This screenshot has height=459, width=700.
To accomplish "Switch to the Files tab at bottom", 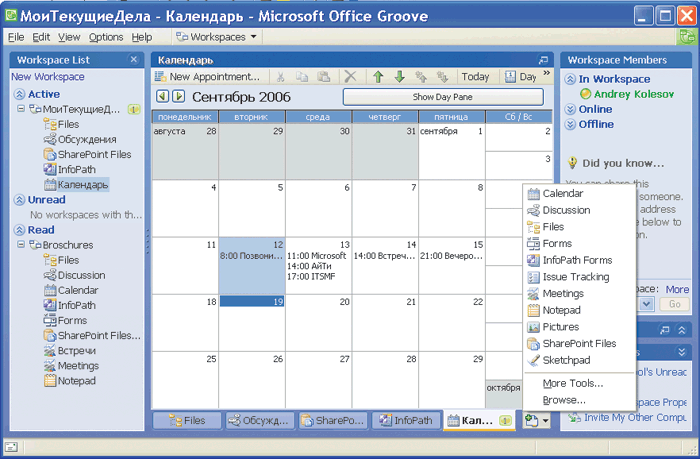I will (187, 421).
